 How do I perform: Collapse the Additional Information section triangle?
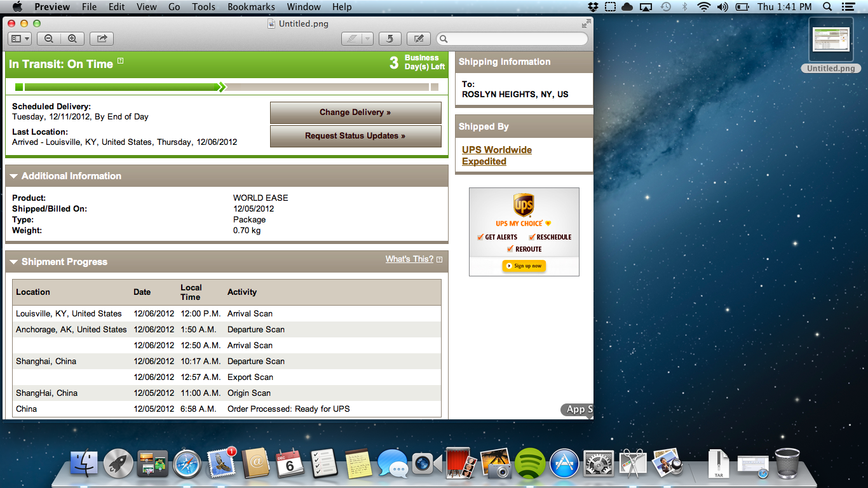[14, 176]
